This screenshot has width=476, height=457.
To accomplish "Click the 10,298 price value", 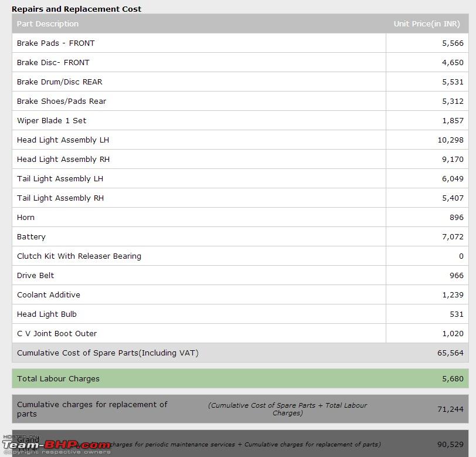I will 450,140.
